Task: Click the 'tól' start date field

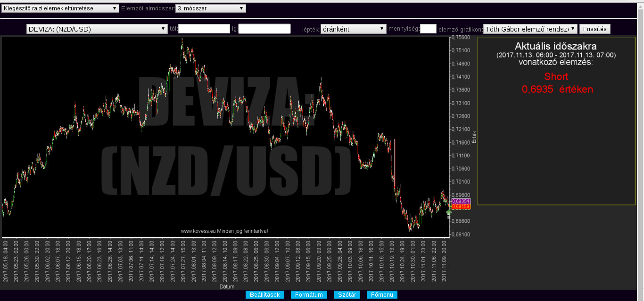Action: 204,29
